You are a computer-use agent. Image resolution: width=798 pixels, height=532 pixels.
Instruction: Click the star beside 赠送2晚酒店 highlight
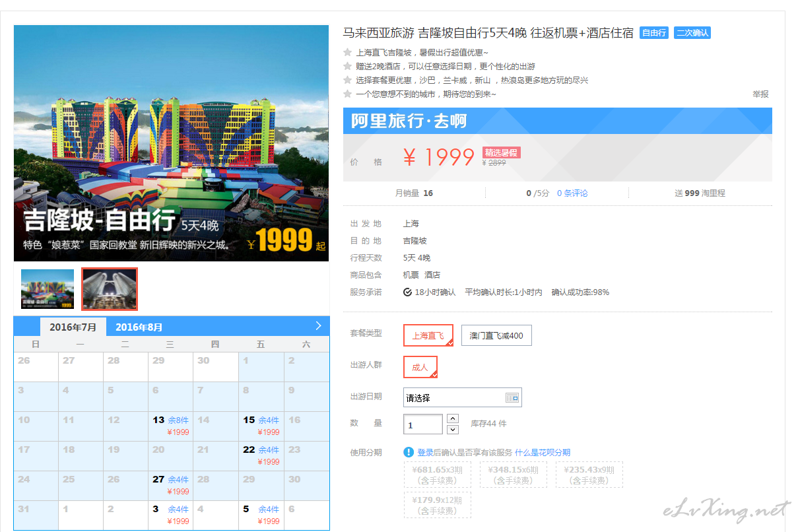click(347, 66)
